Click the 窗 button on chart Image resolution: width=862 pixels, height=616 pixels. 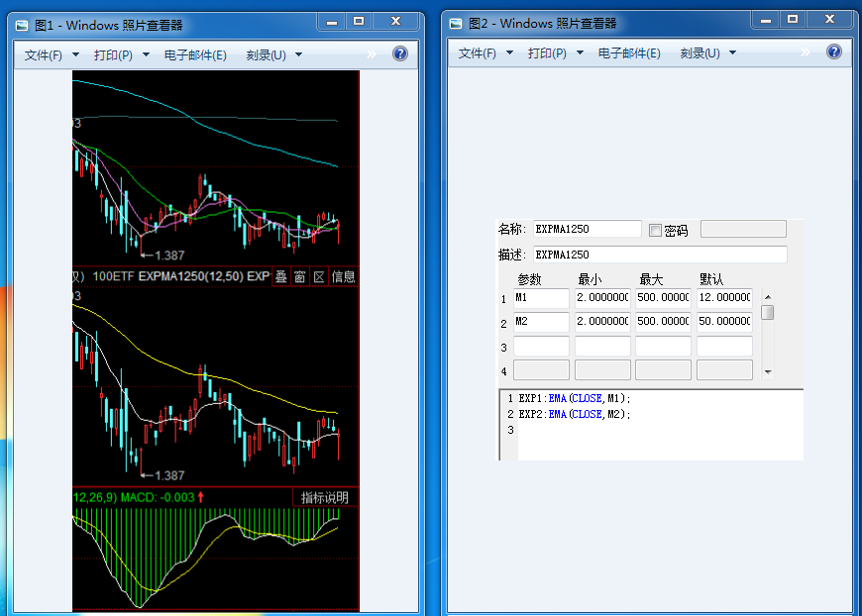(x=299, y=277)
